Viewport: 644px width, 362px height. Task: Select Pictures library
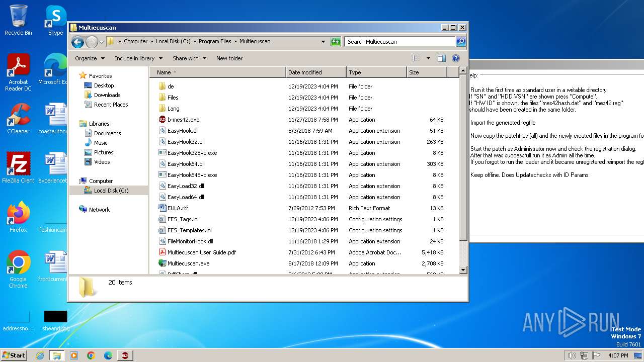[104, 152]
